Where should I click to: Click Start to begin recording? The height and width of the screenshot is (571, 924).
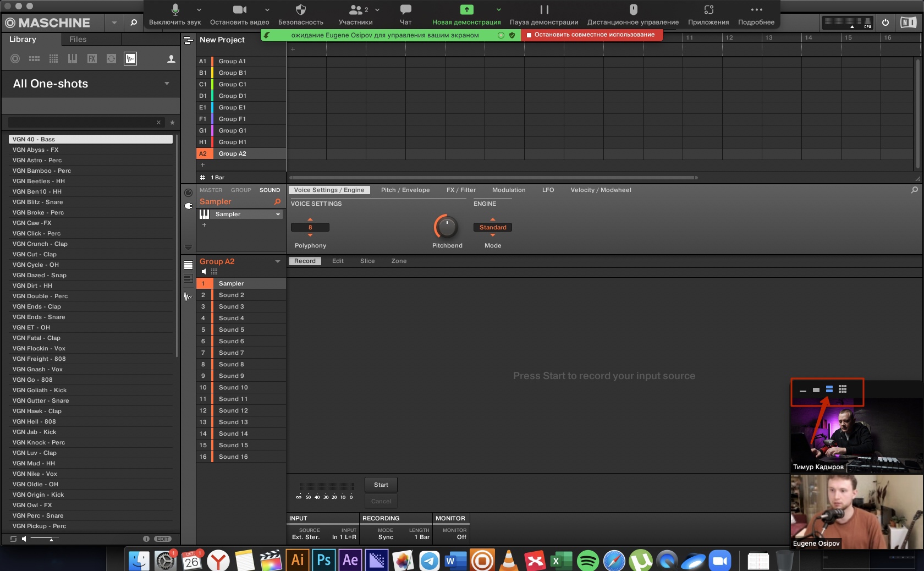point(381,485)
